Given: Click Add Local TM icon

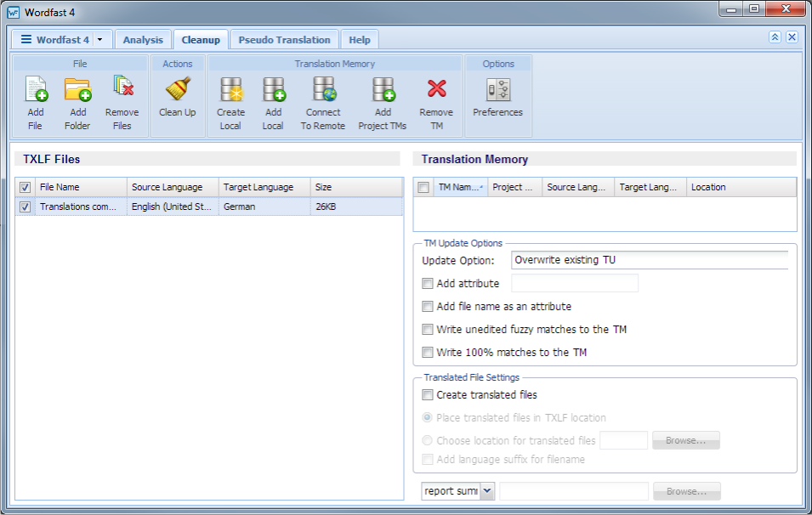Looking at the screenshot, I should click(x=273, y=89).
